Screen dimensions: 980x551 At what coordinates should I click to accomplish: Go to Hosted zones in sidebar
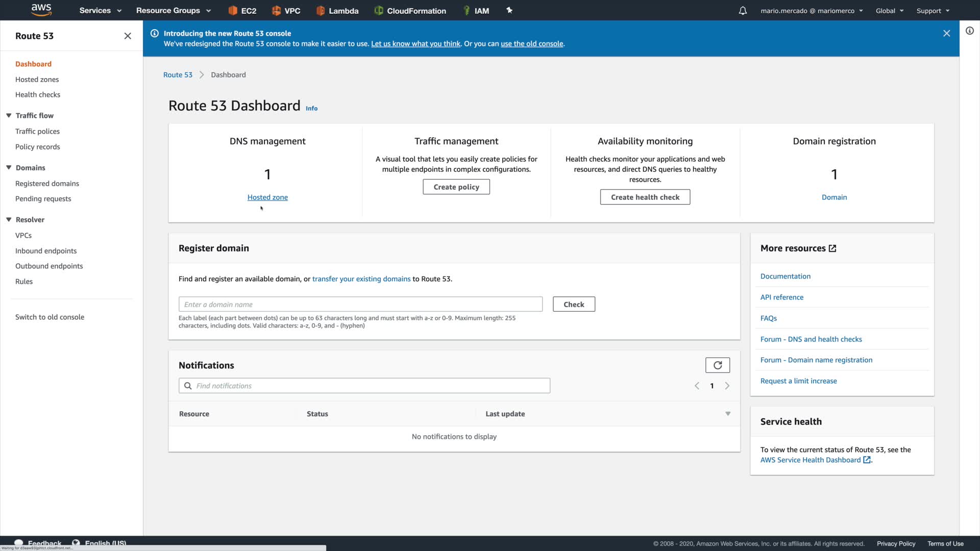click(x=37, y=80)
